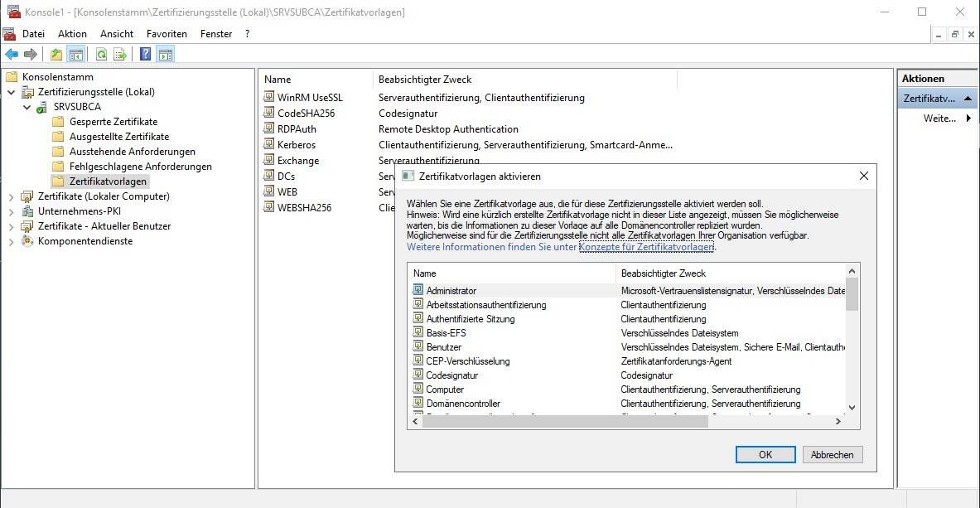The image size is (980, 508).
Task: Open the Konzepte für Zertifikatvorlagen link
Action: [646, 247]
